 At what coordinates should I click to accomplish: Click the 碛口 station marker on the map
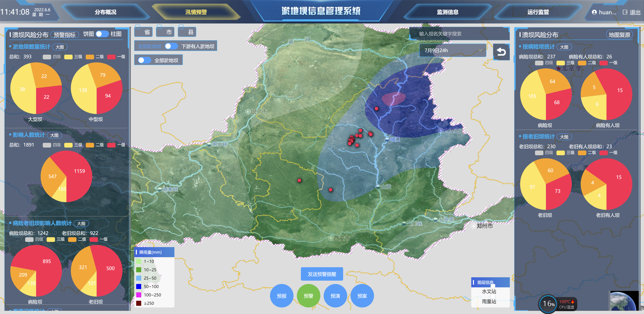point(387,139)
